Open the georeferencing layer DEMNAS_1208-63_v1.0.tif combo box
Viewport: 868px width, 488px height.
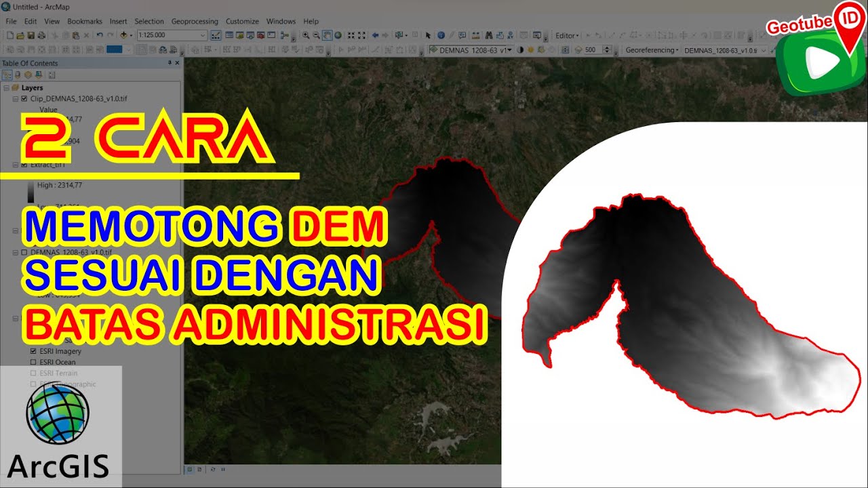pos(725,50)
